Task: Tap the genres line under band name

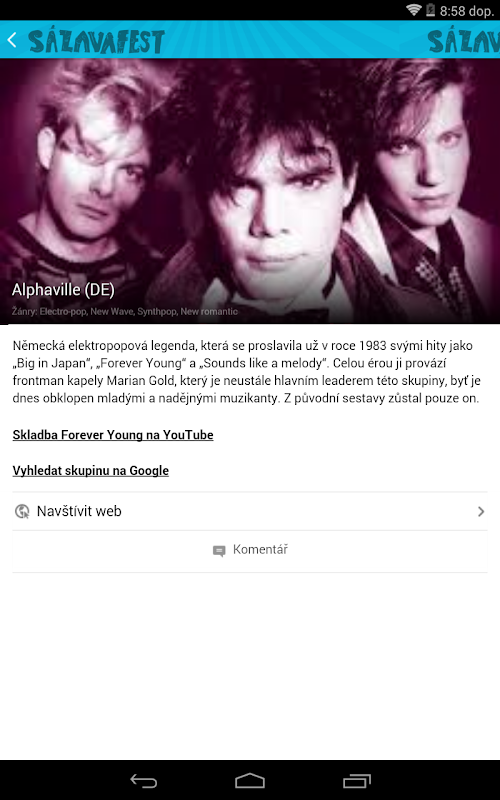Action: click(124, 311)
